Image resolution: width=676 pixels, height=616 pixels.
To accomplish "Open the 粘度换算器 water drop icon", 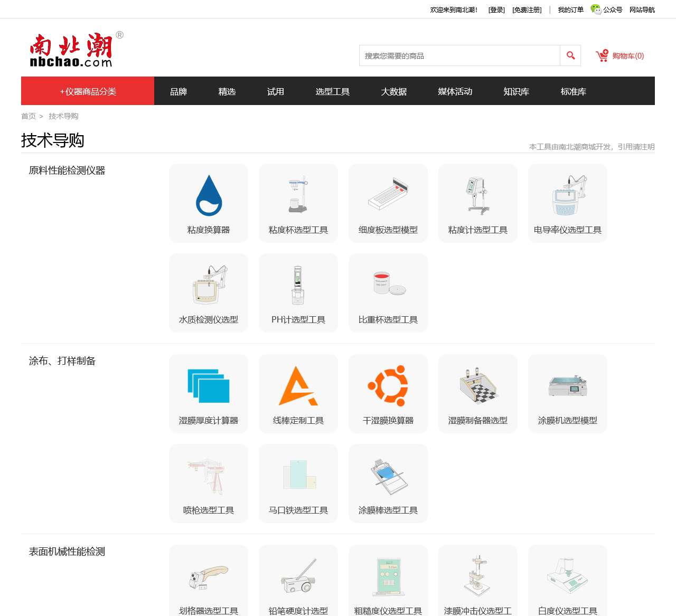I will point(209,195).
